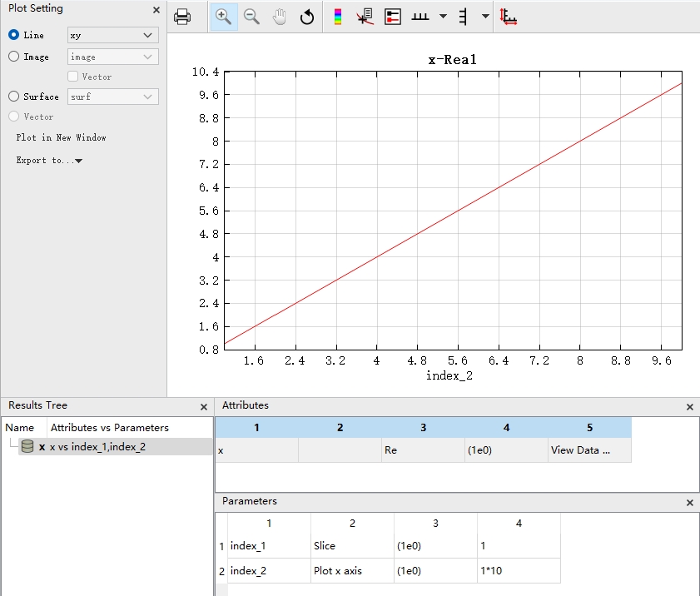Close the Results Tree panel
Viewport: 700px width, 596px height.
[x=204, y=407]
